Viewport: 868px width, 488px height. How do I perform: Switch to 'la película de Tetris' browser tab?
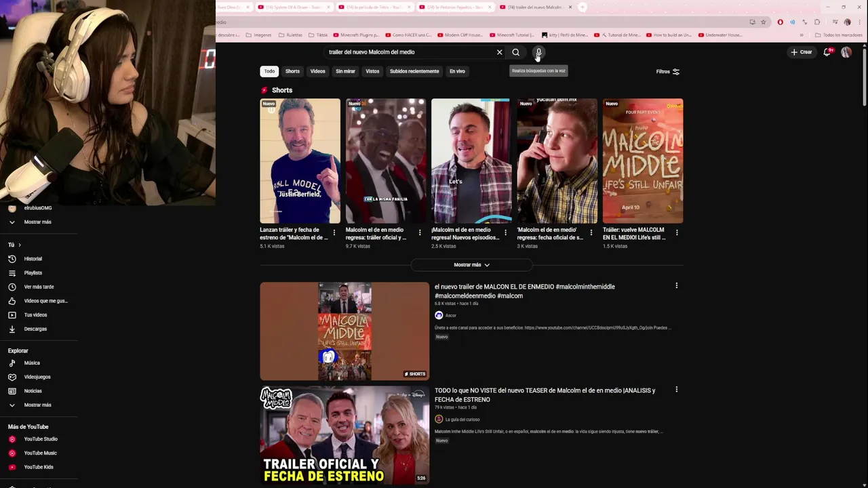[374, 7]
